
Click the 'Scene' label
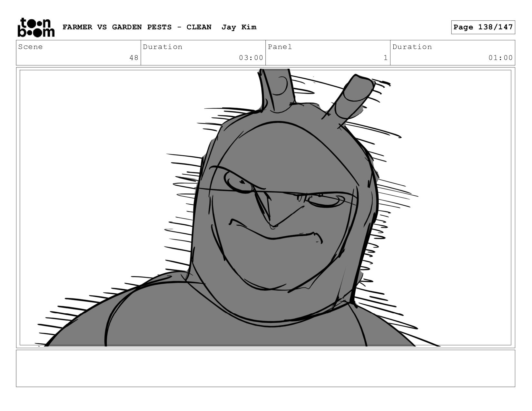[30, 47]
